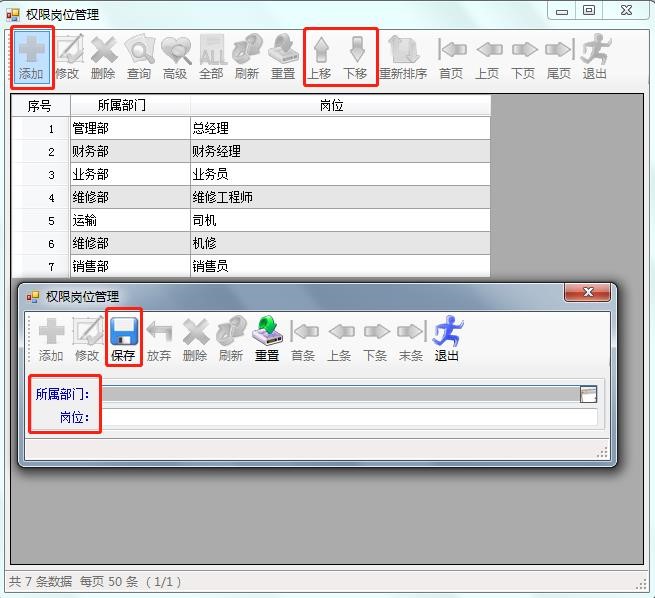Go to 下页 (Next page) in main toolbar
The width and height of the screenshot is (655, 598).
point(523,57)
